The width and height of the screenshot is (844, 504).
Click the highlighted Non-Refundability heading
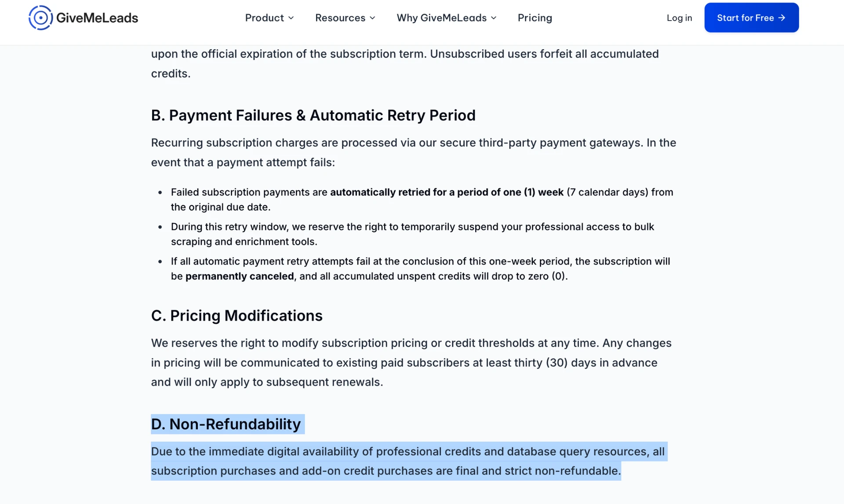click(226, 424)
